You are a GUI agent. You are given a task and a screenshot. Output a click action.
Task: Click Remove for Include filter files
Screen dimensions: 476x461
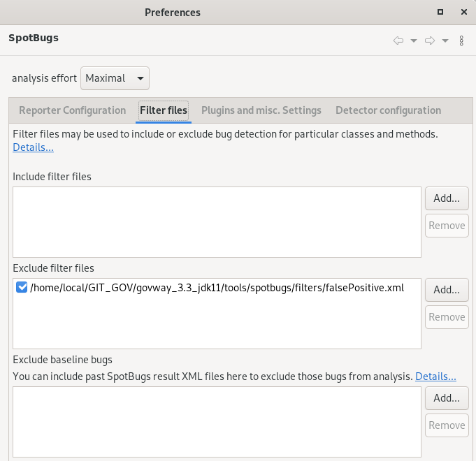pyautogui.click(x=447, y=226)
